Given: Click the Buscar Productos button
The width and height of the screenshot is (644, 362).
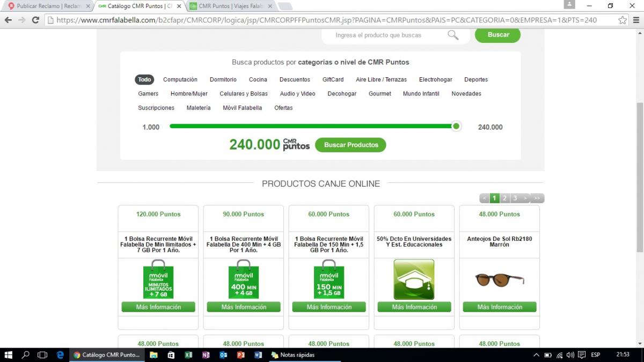Looking at the screenshot, I should pyautogui.click(x=350, y=145).
